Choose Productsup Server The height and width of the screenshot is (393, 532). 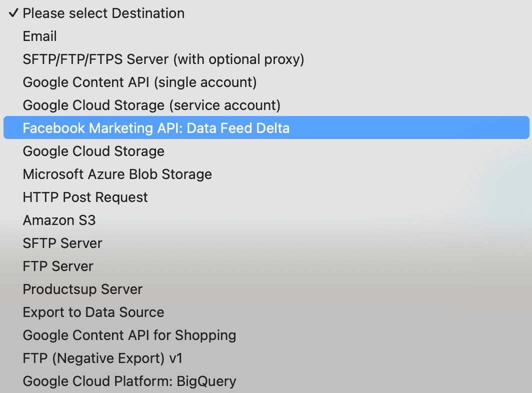pos(266,289)
